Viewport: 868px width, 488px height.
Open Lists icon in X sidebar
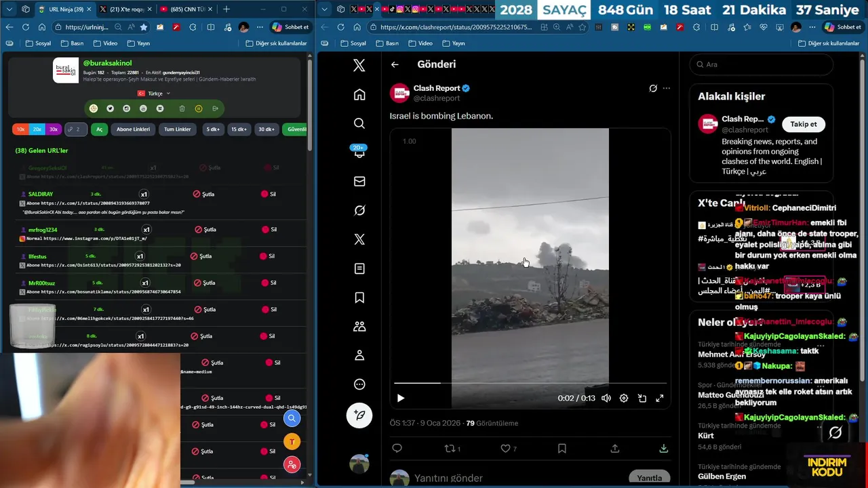tap(359, 268)
